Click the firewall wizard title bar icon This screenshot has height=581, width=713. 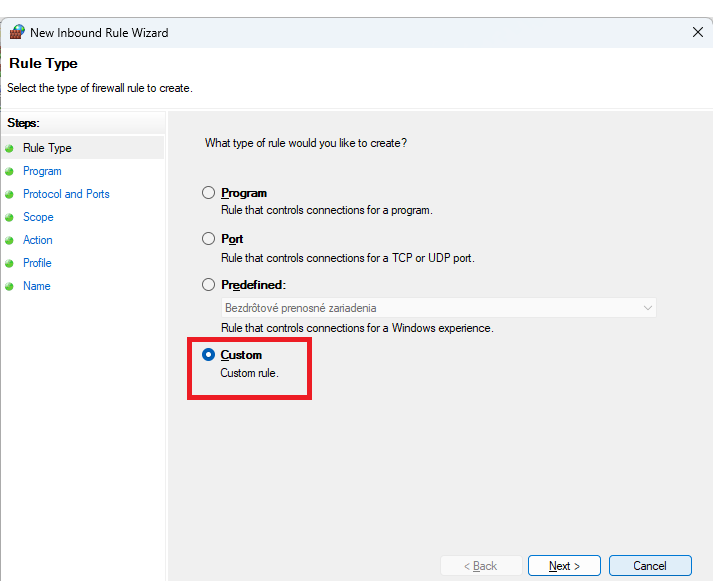[16, 32]
